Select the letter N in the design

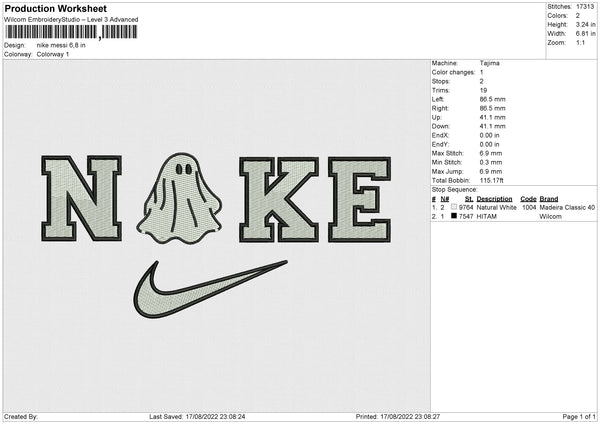[82, 198]
